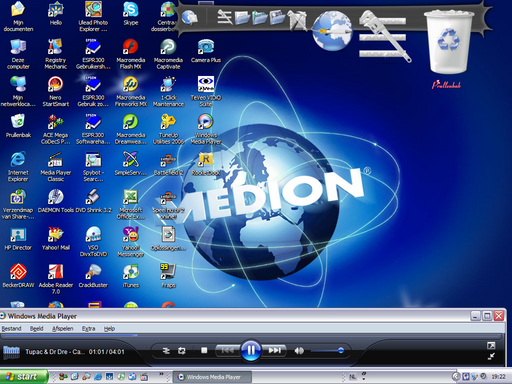
Task: Open Mijn documenten folder icon
Action: [18, 17]
